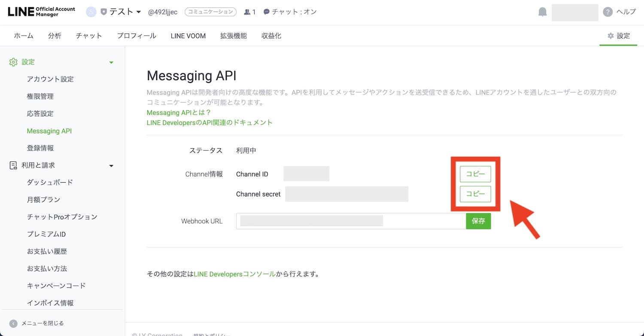Click the コミュニケーション badge
The image size is (644, 336).
coord(210,12)
